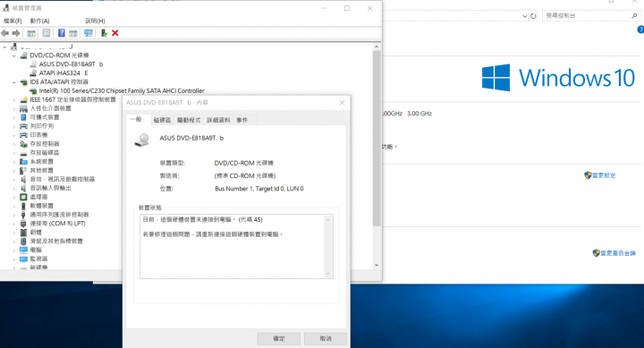This screenshot has width=644, height=348.
Task: Click the 搜尋控制台 search field
Action: click(x=591, y=15)
